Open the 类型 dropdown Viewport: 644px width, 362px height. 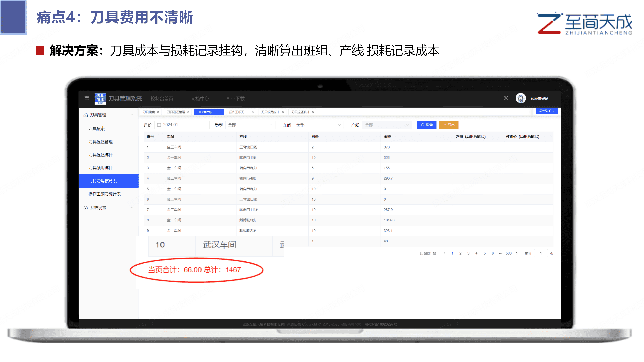pos(250,125)
